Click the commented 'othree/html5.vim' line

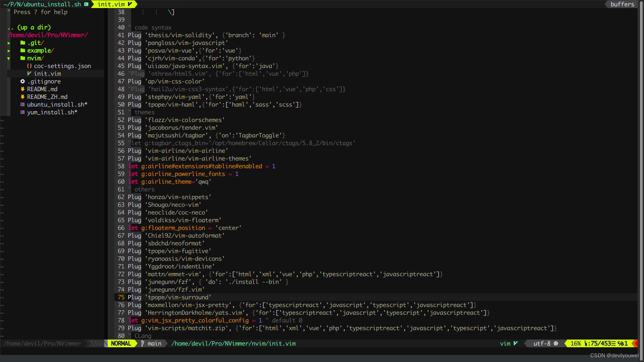point(218,74)
